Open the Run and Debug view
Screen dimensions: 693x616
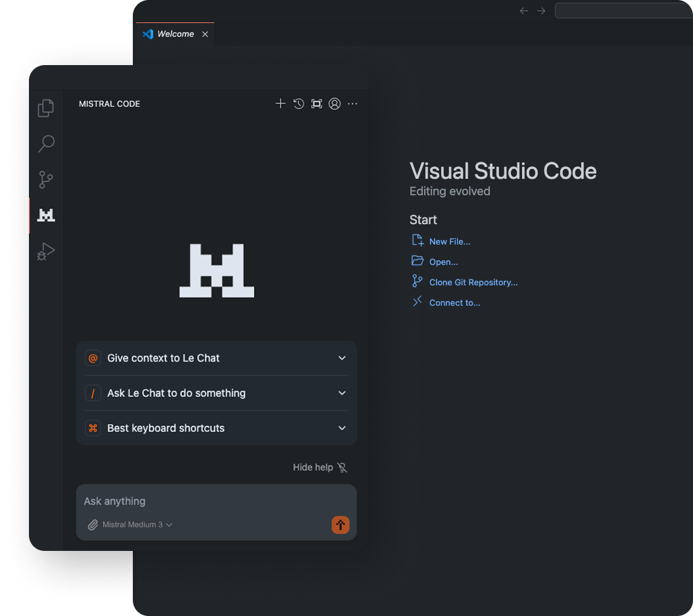(x=46, y=251)
